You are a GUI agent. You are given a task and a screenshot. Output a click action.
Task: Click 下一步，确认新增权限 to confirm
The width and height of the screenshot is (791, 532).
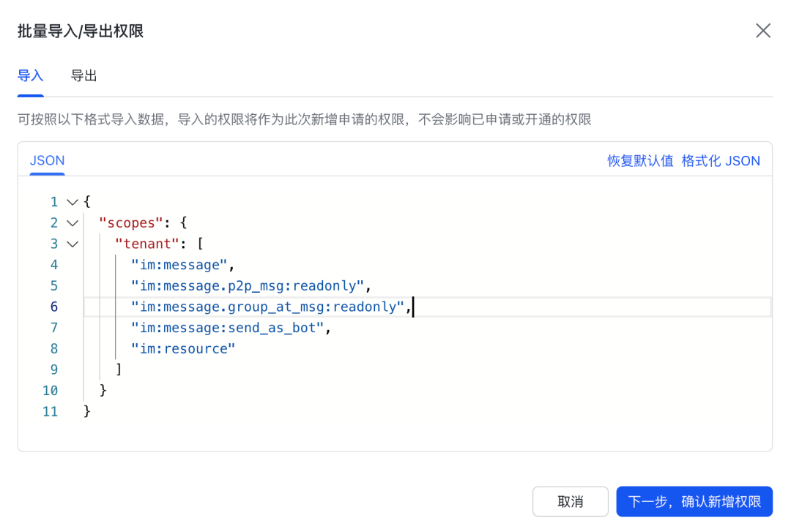click(694, 501)
